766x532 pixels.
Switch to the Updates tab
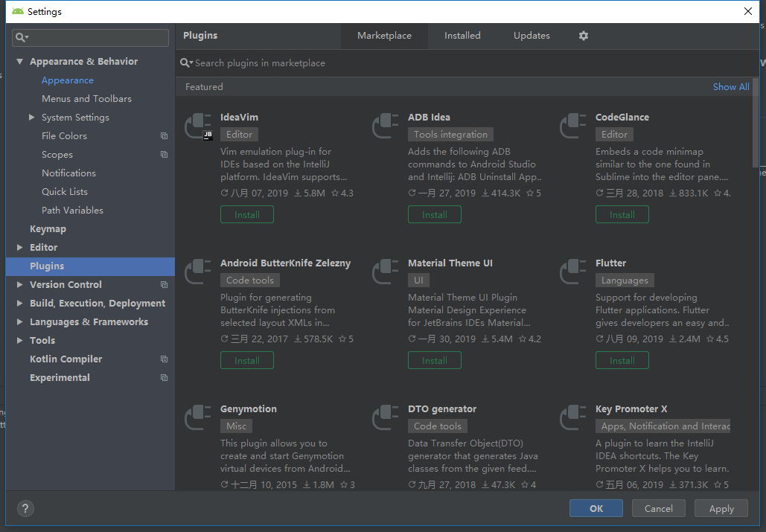point(532,36)
